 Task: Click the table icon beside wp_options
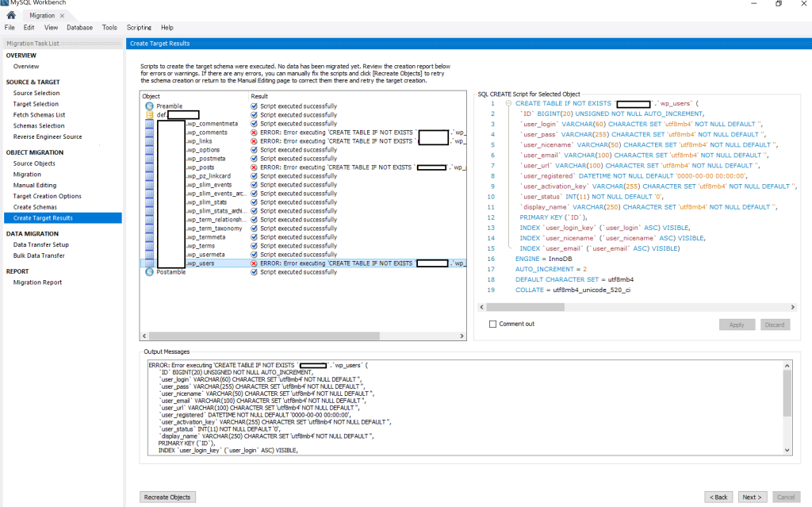[x=149, y=150]
